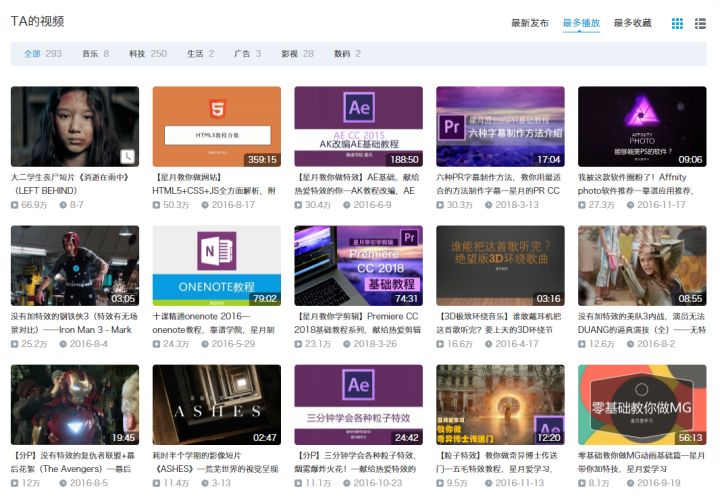This screenshot has width=720, height=497.
Task: Click title 六种PR字幕制作方法
Action: (x=499, y=184)
